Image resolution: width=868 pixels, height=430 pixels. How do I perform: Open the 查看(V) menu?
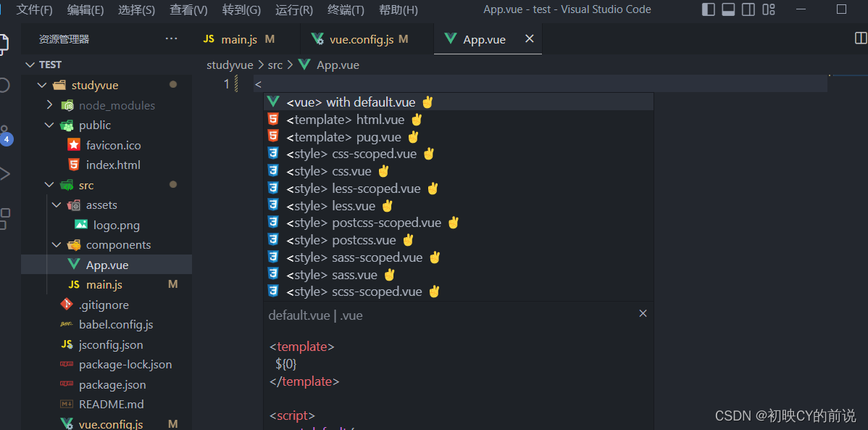[189, 10]
